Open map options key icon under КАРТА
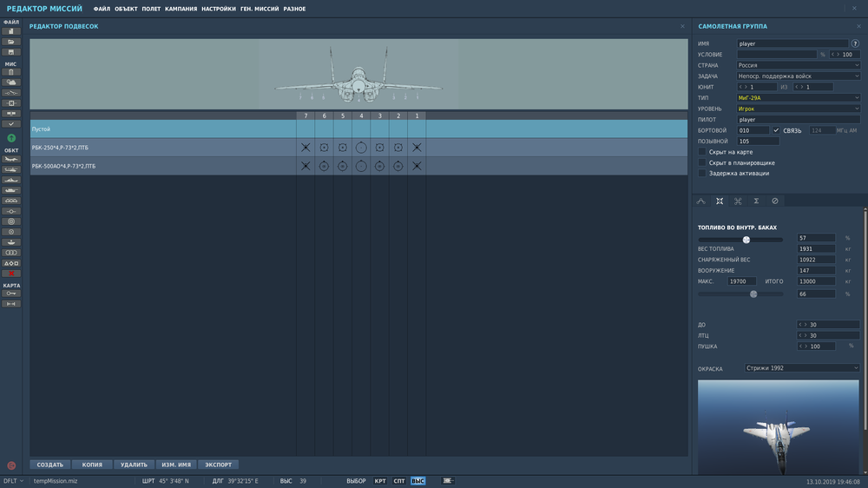This screenshot has height=488, width=868. pyautogui.click(x=11, y=293)
